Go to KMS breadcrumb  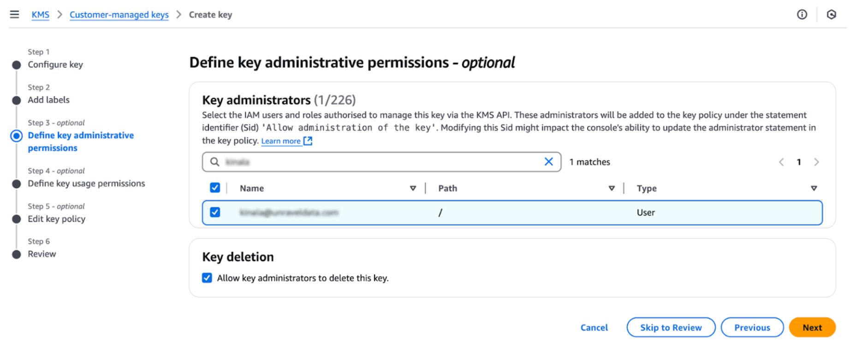(x=40, y=15)
